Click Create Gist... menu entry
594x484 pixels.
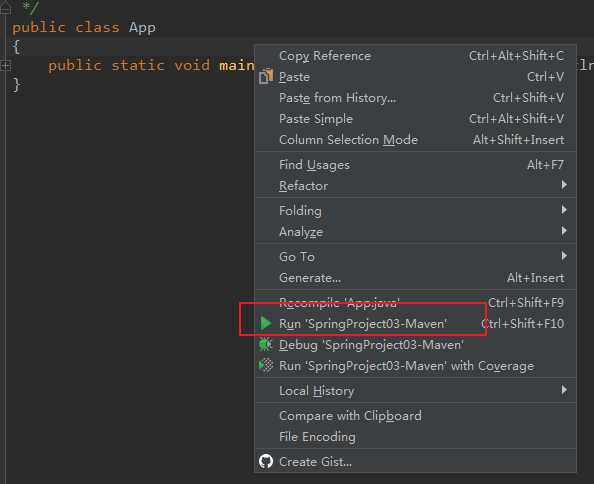tap(416, 462)
